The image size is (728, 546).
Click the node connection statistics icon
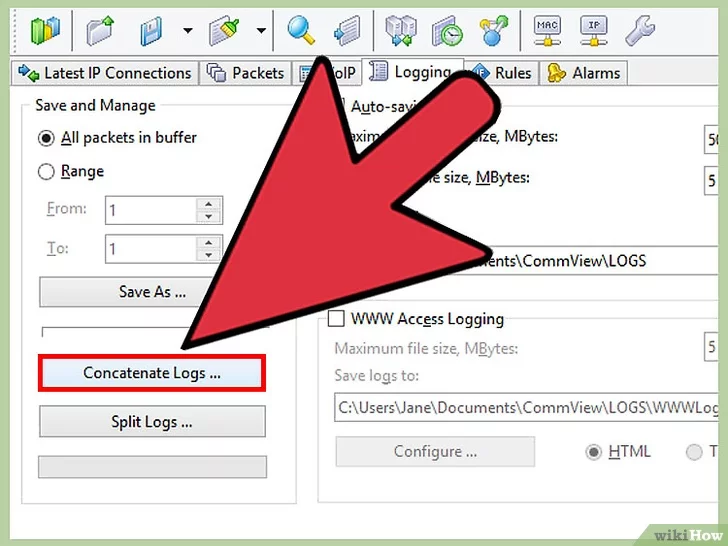(494, 31)
